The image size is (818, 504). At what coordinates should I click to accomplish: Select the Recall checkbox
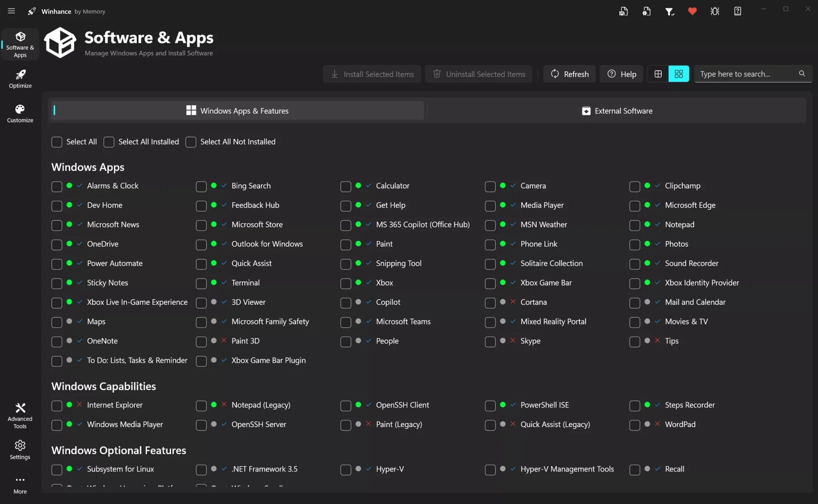635,470
